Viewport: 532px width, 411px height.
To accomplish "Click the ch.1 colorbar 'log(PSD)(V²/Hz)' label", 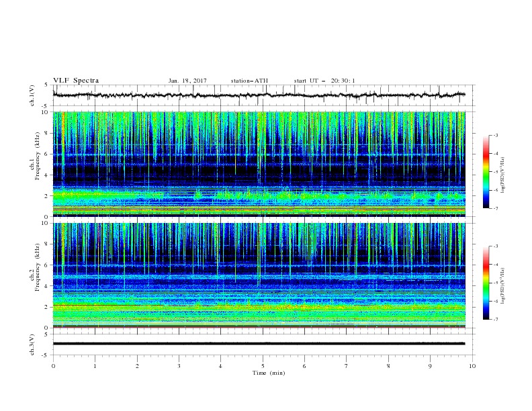I will (x=502, y=175).
